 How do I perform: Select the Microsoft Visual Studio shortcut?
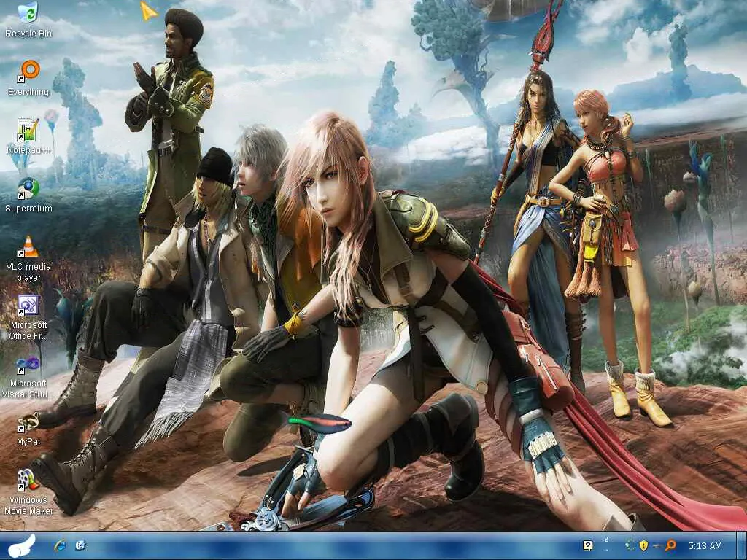[28, 376]
